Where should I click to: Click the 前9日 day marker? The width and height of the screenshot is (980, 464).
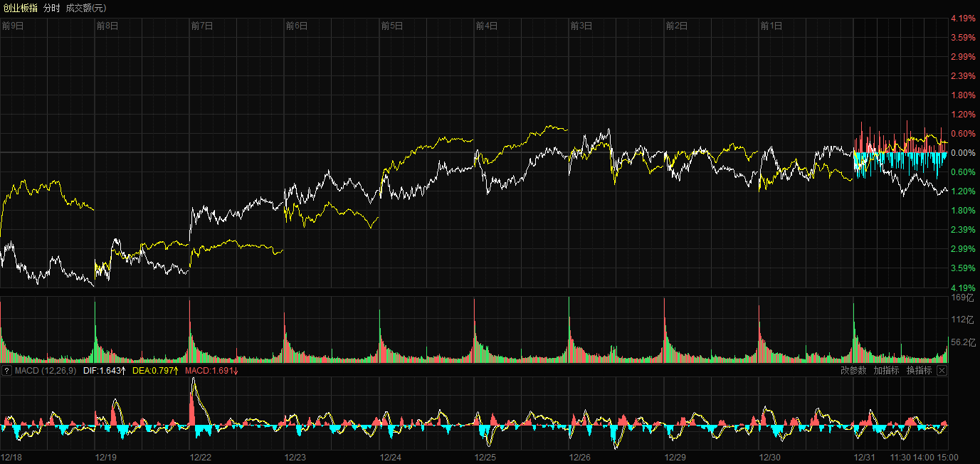point(13,26)
